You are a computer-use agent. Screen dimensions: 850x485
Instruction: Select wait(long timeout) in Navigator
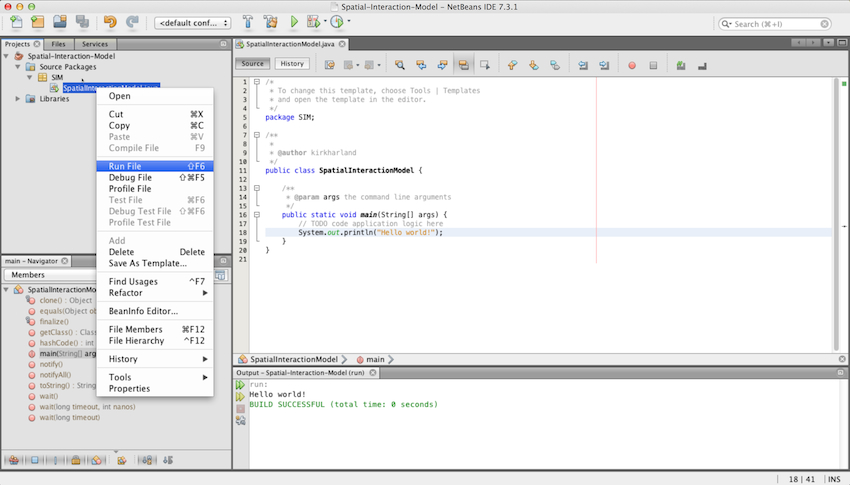(69, 417)
